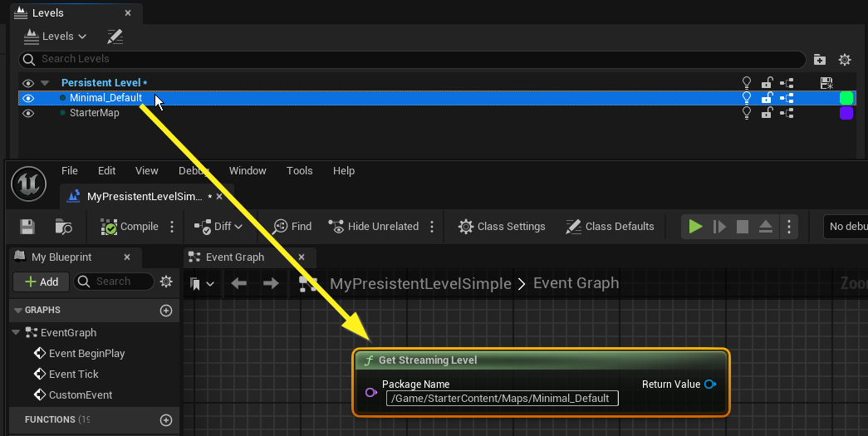Collapse the Persistent Level tree

[45, 83]
